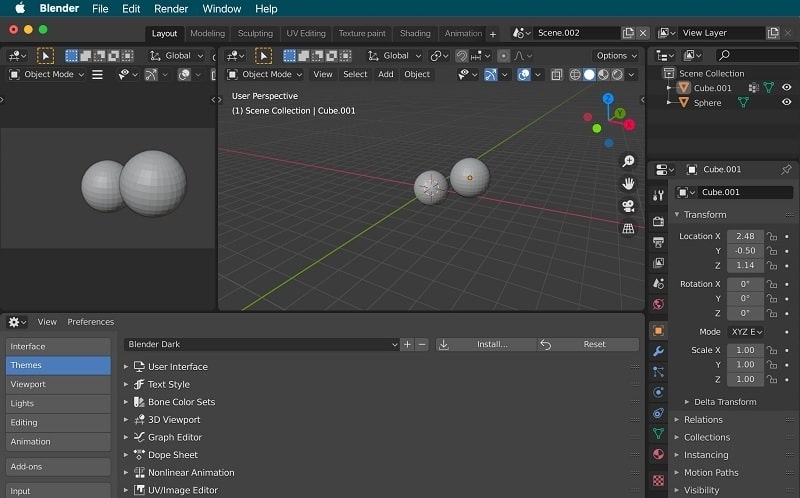Open the File menu

[100, 9]
